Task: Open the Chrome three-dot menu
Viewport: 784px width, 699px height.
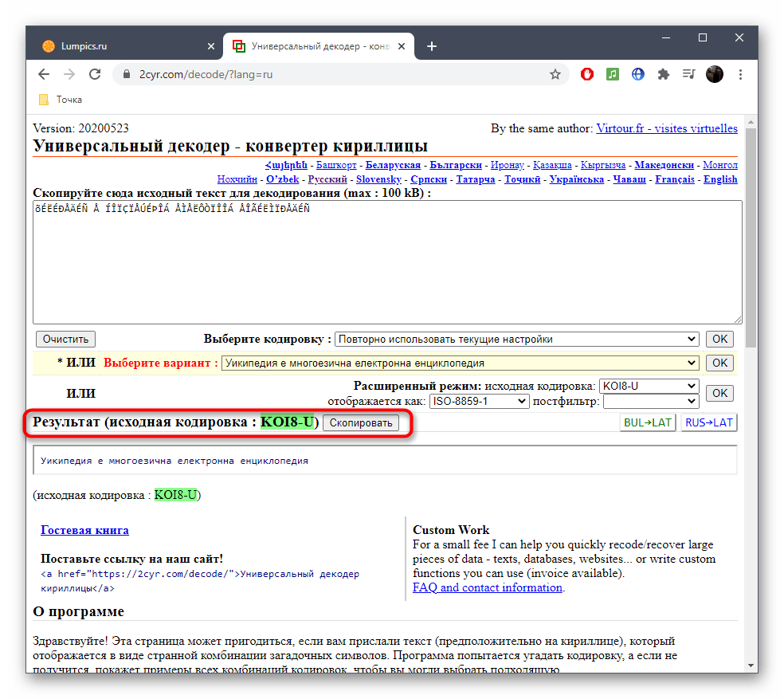Action: pos(740,75)
